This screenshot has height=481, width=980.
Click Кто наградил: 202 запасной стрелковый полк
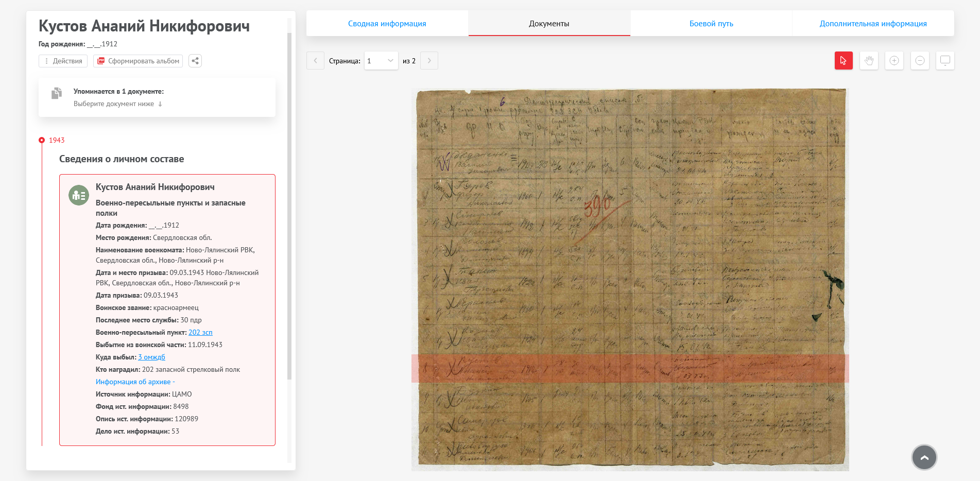[168, 370]
